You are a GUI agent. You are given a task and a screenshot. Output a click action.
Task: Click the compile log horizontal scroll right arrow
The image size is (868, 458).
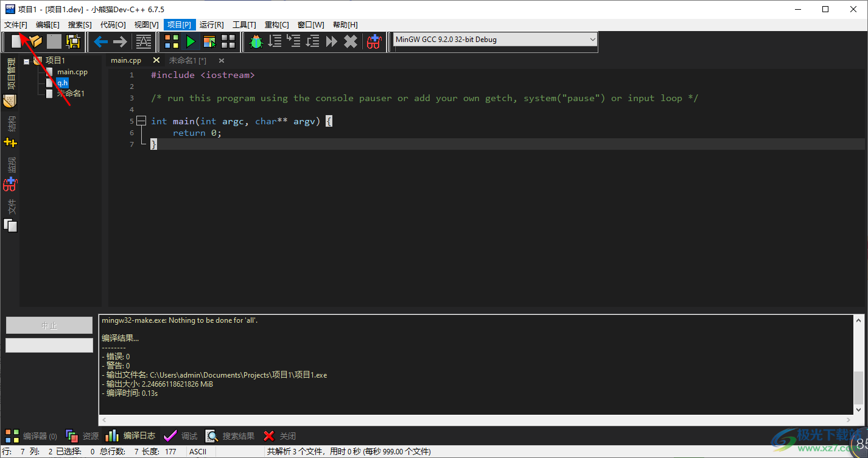[x=847, y=420]
